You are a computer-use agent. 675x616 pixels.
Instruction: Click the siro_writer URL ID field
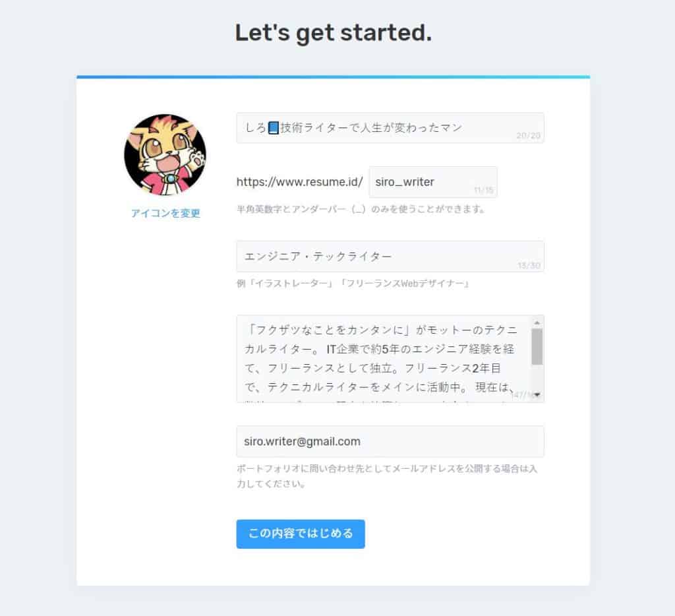pyautogui.click(x=433, y=182)
